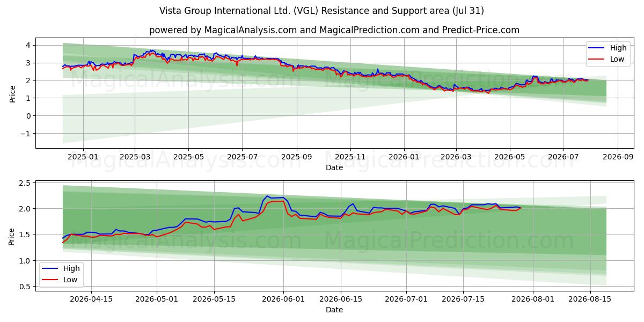644x322 pixels.
Task: Click the top chart '2026-03' date tick label
Action: click(456, 157)
